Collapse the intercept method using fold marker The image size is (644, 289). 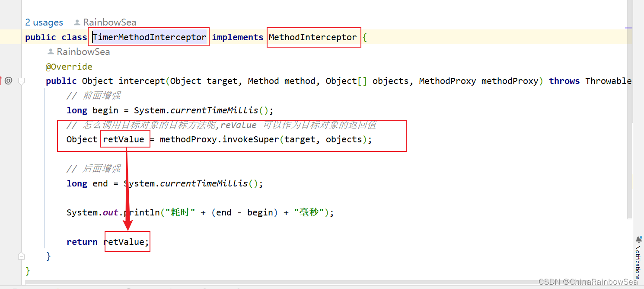(x=22, y=81)
